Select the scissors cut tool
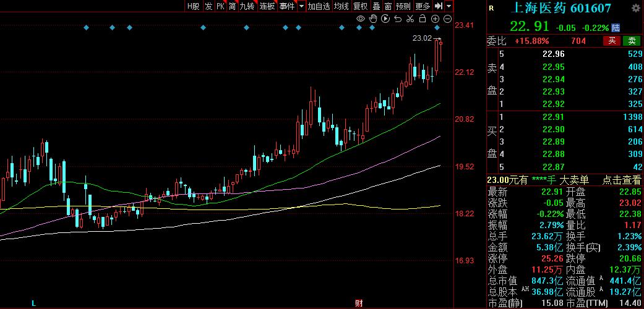Viewport: 644px width, 309px height. [410, 19]
